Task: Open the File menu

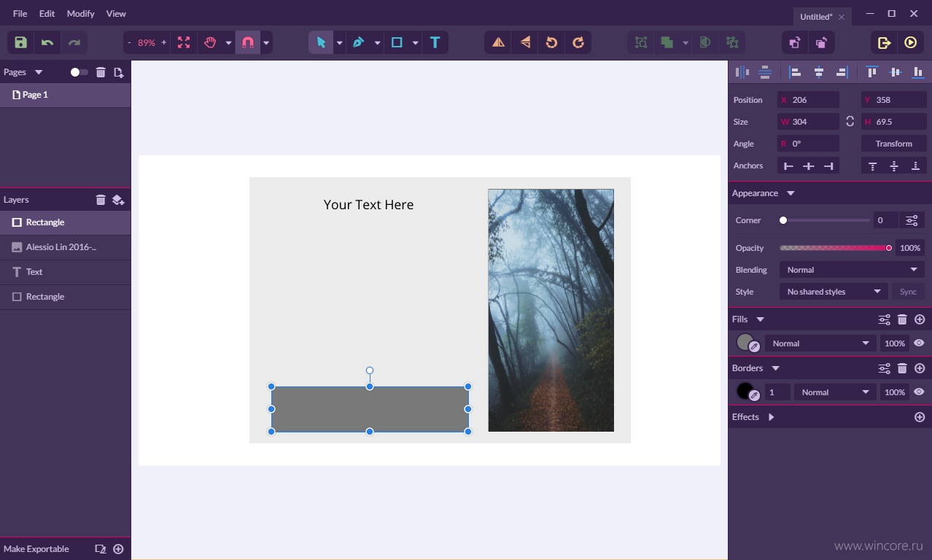Action: point(20,14)
